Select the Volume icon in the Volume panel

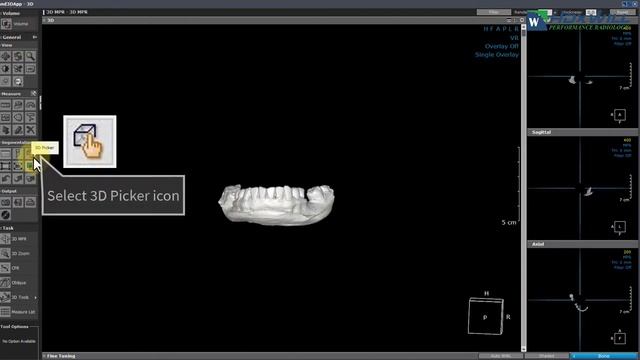(6, 24)
